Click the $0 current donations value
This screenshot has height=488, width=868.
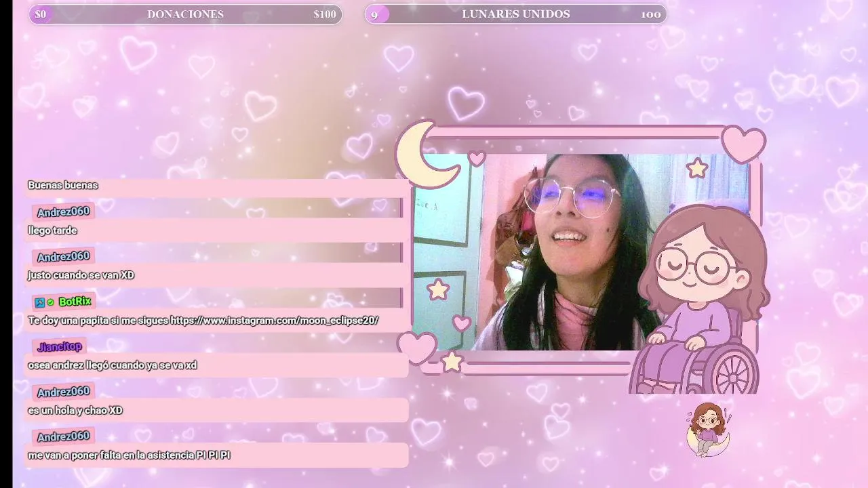(41, 14)
